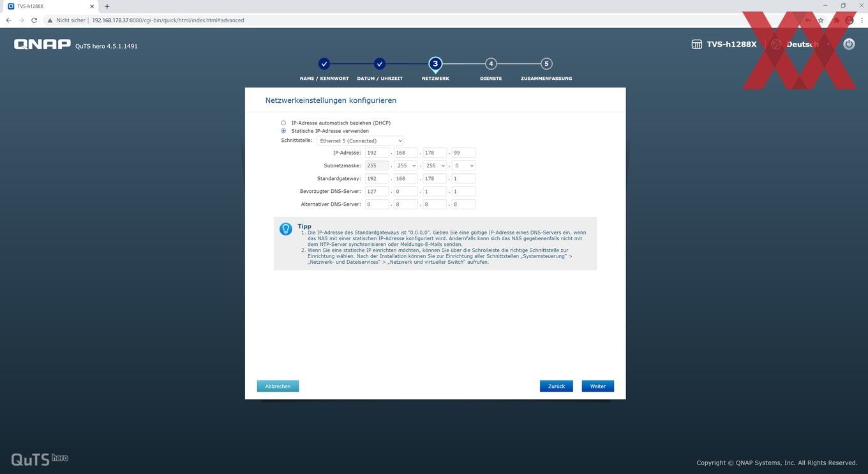Click third IP-Adresse octet field 178
868x474 pixels.
[435, 153]
